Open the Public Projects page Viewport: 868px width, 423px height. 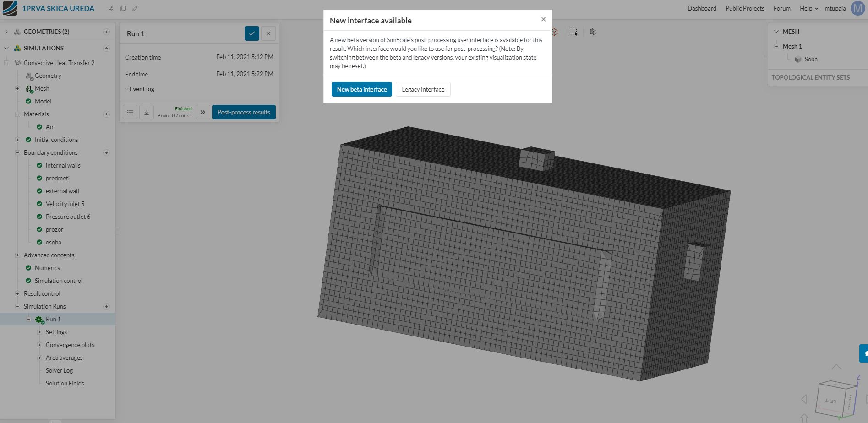pos(744,8)
